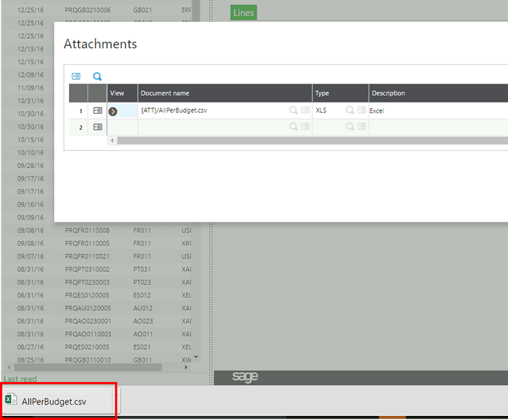Click date 12/09/16 in background list
The height and width of the screenshot is (420, 508).
pyautogui.click(x=30, y=75)
